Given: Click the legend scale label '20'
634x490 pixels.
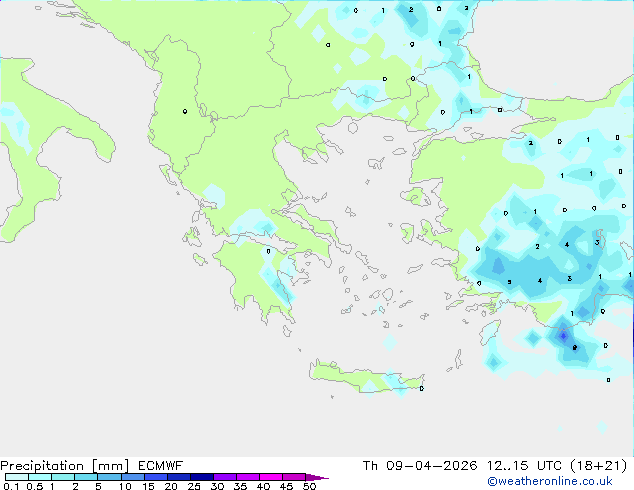Looking at the screenshot, I should click(171, 486).
